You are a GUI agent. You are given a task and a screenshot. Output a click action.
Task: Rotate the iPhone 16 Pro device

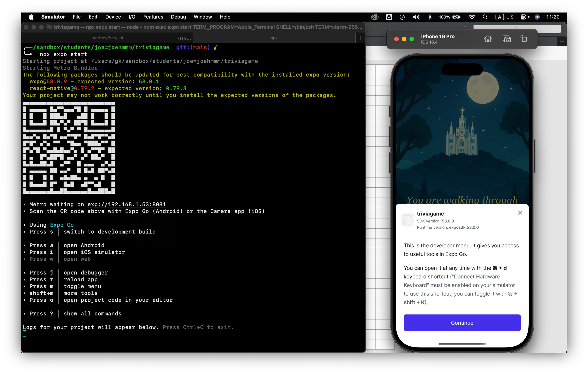524,39
